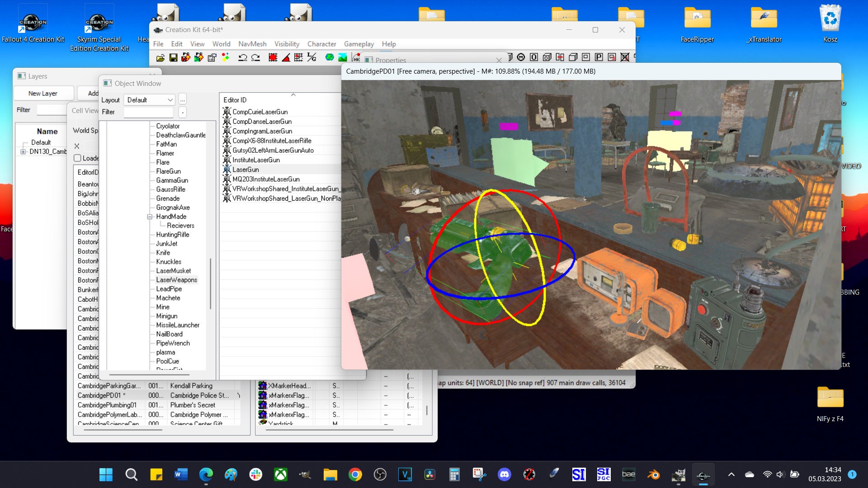Open the Gameplay menu
Viewport: 868px width, 488px height.
[x=359, y=44]
